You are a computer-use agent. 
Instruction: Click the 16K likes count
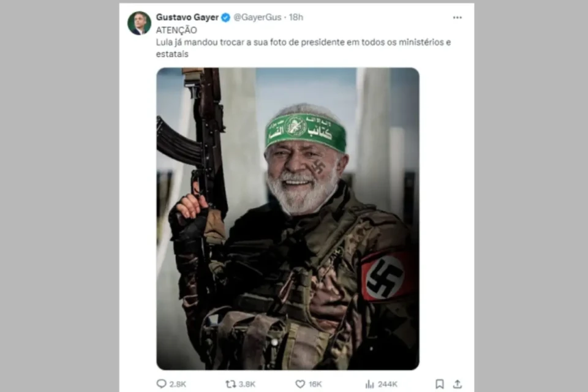click(315, 384)
